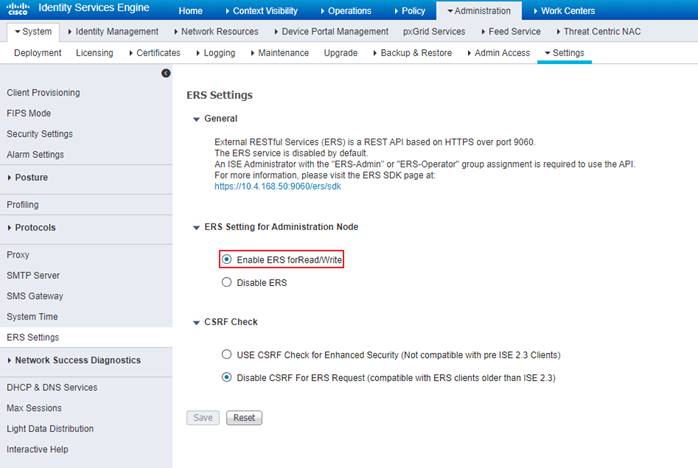Open the Maintenance menu
The height and width of the screenshot is (468, 698).
pos(280,53)
